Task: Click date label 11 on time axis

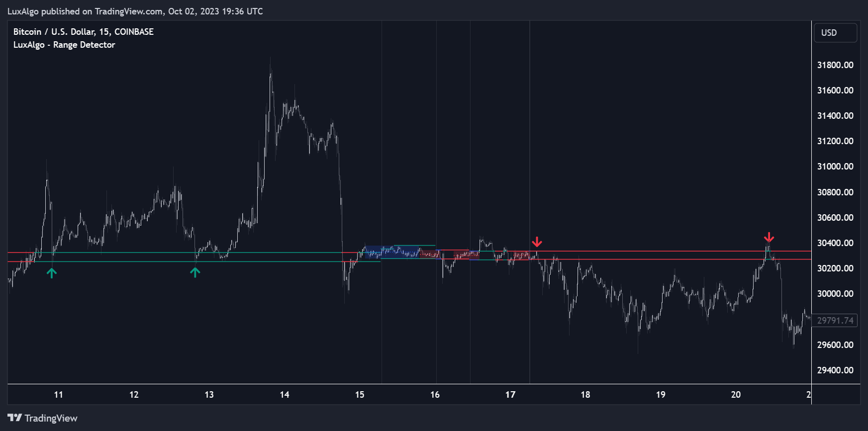Action: click(59, 395)
